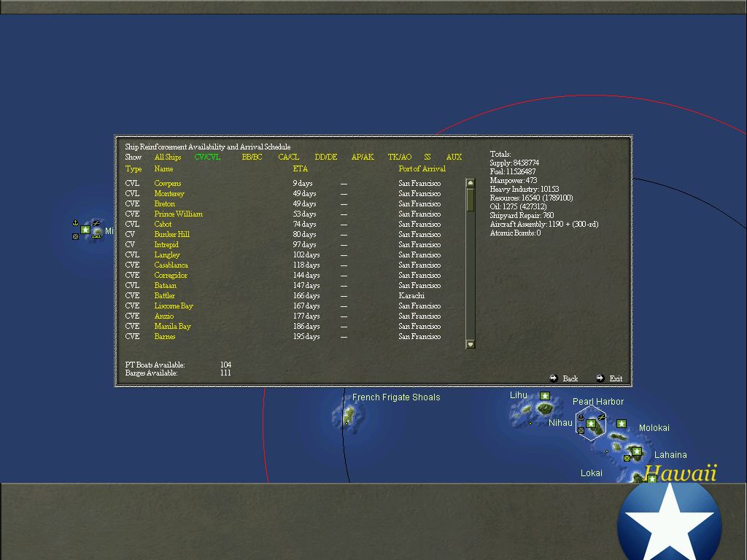
Task: Click the scroll-down arrow of ship list
Action: [471, 344]
